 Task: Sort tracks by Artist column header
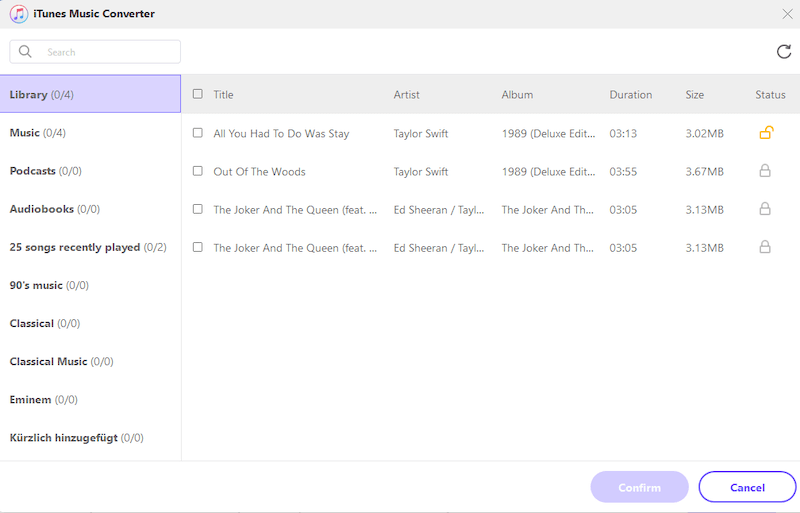tap(406, 95)
